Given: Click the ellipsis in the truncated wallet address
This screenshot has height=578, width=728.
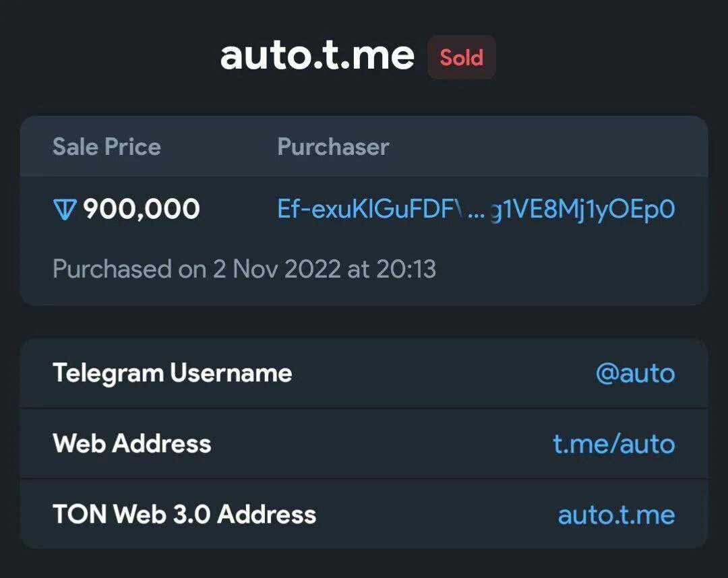Looking at the screenshot, I should pos(476,210).
